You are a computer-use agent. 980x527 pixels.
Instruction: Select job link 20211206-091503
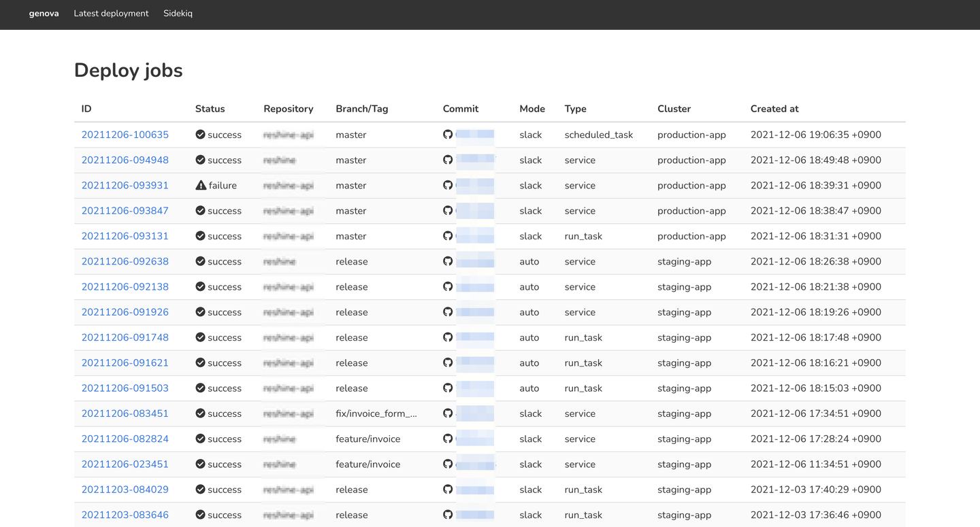point(125,388)
